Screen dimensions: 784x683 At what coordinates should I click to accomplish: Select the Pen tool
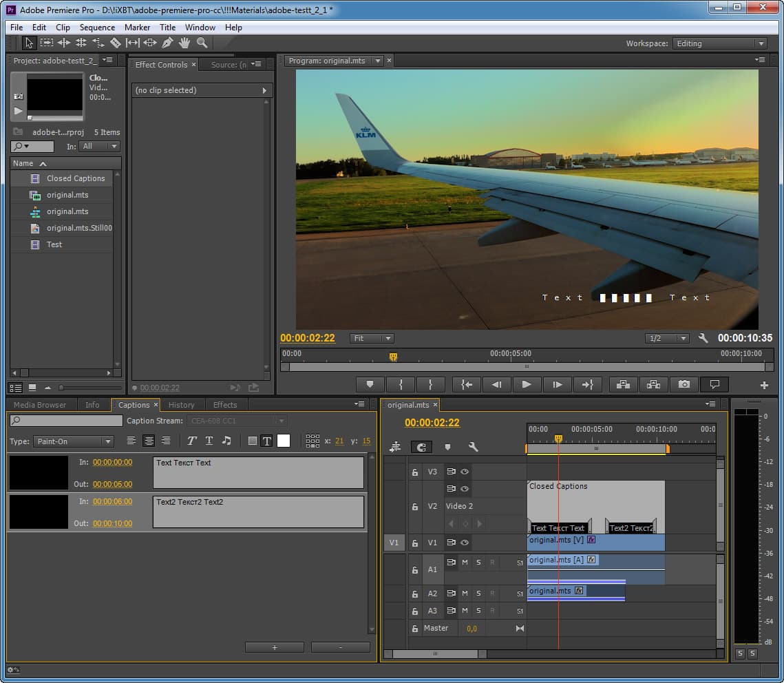coord(167,43)
